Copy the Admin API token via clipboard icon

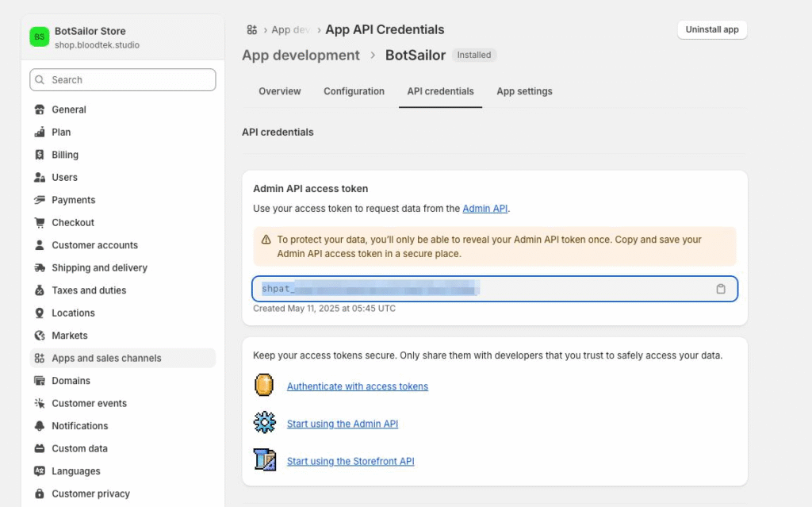tap(720, 289)
